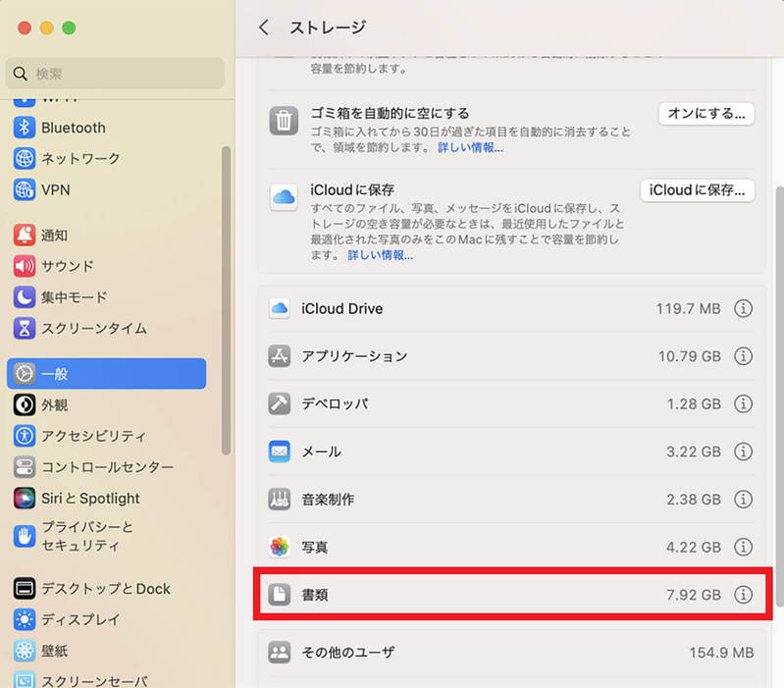Click the オンにする... button
The image size is (784, 688).
point(706,114)
